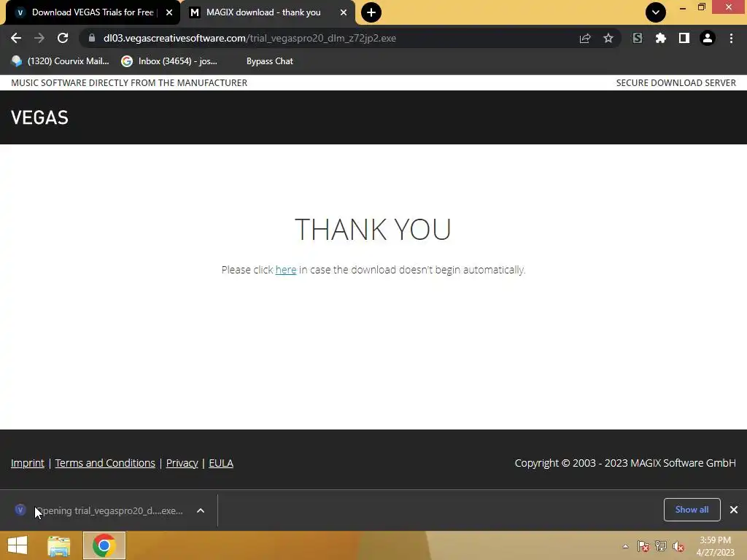The image size is (747, 560).
Task: Click the forward navigation arrow
Action: pos(39,38)
